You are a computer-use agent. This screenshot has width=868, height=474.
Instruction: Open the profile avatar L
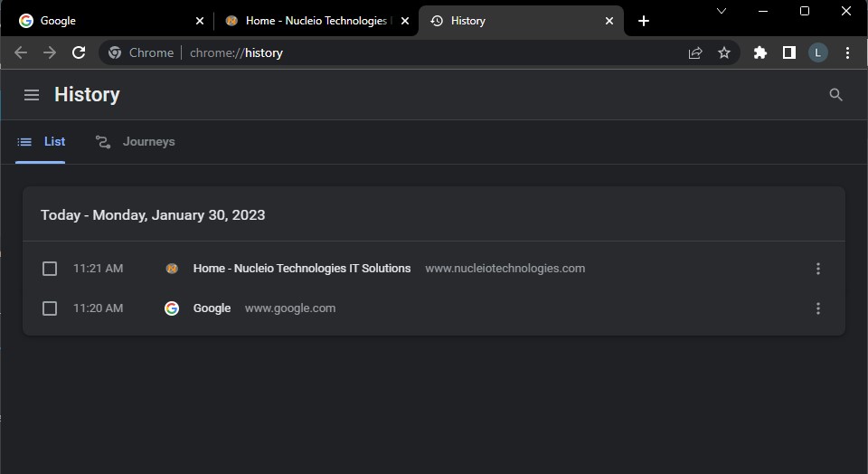click(x=818, y=52)
